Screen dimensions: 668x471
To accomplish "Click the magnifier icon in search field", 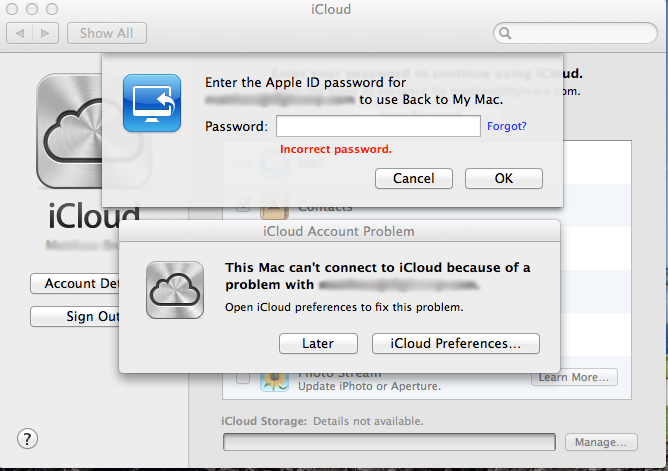I will pos(505,33).
